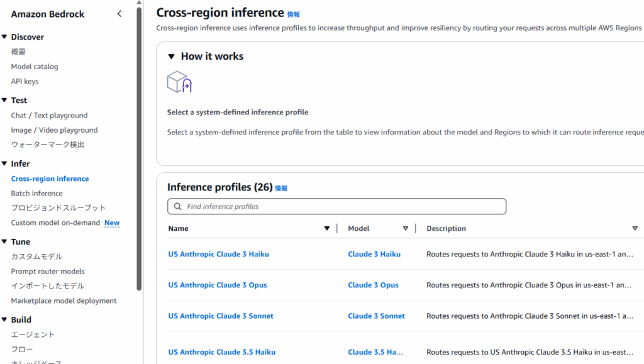This screenshot has height=364, width=644.
Task: Focus the Find inference profiles search field
Action: click(x=337, y=206)
